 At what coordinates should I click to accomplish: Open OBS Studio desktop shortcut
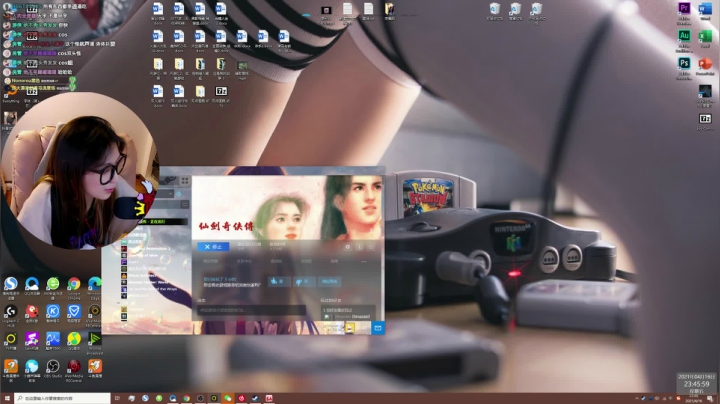pos(53,370)
